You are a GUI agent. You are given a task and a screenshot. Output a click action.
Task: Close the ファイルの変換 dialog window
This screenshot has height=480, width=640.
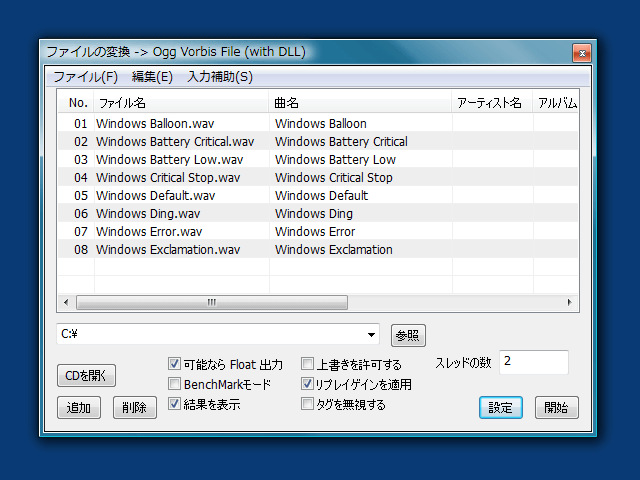[x=582, y=53]
